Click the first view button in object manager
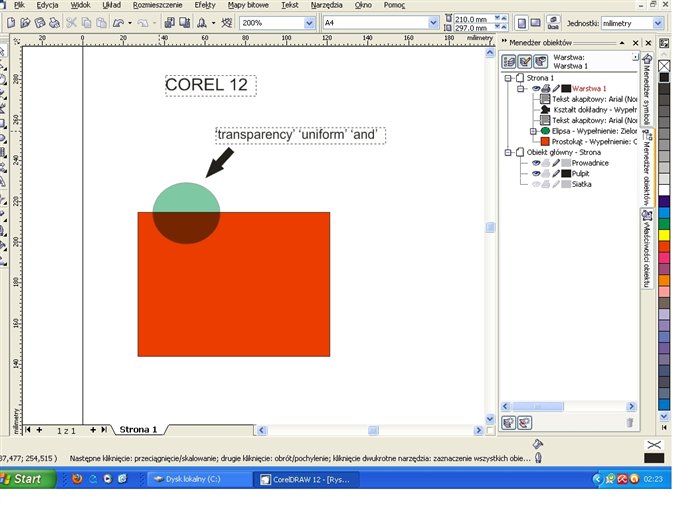Screen dimensions: 680x510 pos(509,61)
